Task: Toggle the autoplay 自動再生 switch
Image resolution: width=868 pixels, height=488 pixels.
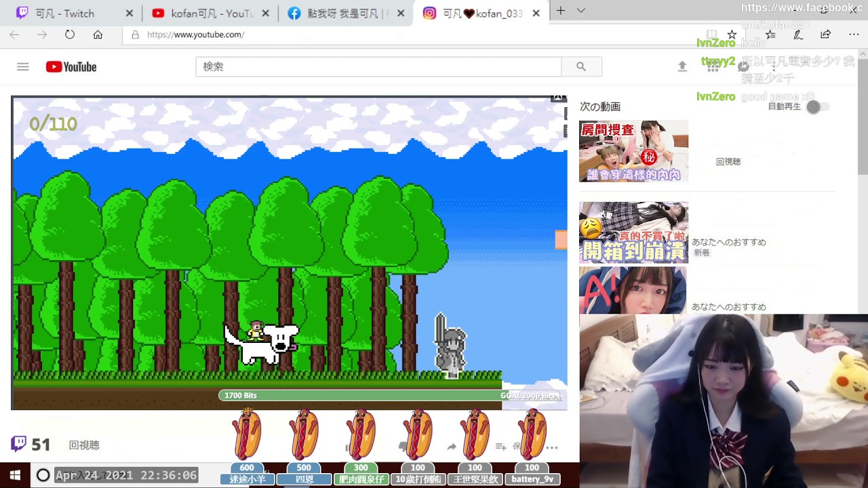Action: pos(817,106)
